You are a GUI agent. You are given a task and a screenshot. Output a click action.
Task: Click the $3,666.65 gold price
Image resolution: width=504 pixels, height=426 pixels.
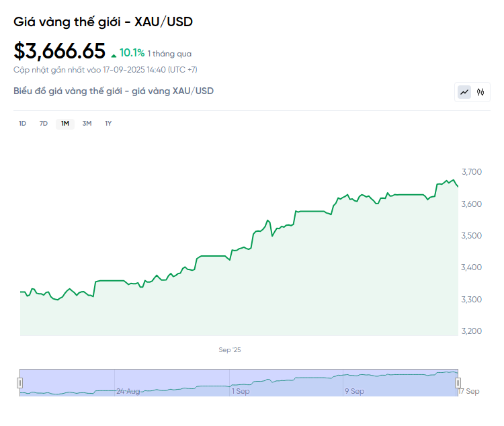point(60,51)
